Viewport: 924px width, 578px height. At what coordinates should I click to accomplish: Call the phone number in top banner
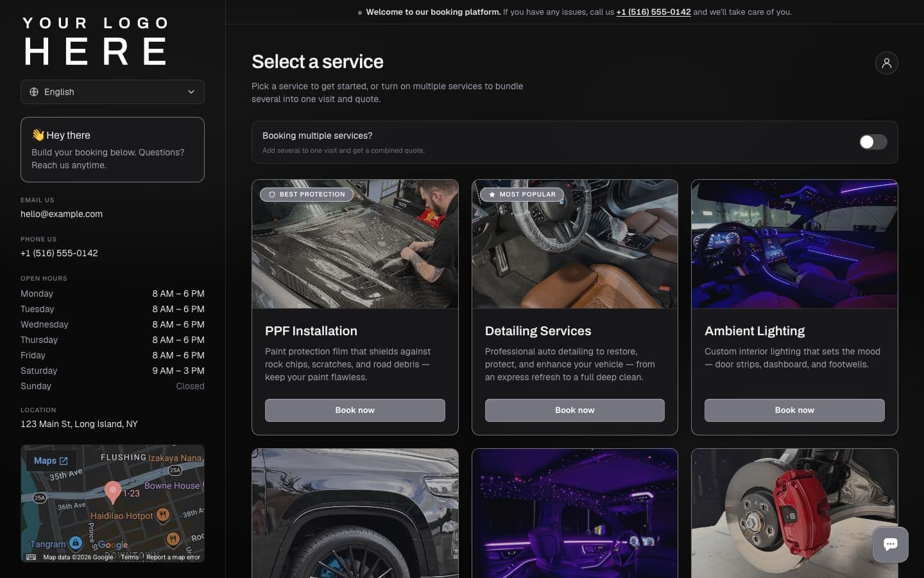click(x=653, y=12)
